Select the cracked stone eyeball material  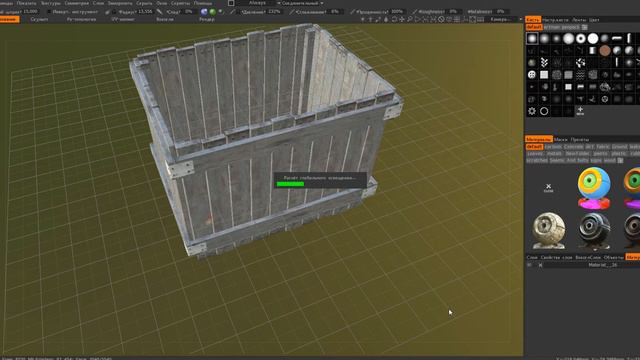click(549, 231)
